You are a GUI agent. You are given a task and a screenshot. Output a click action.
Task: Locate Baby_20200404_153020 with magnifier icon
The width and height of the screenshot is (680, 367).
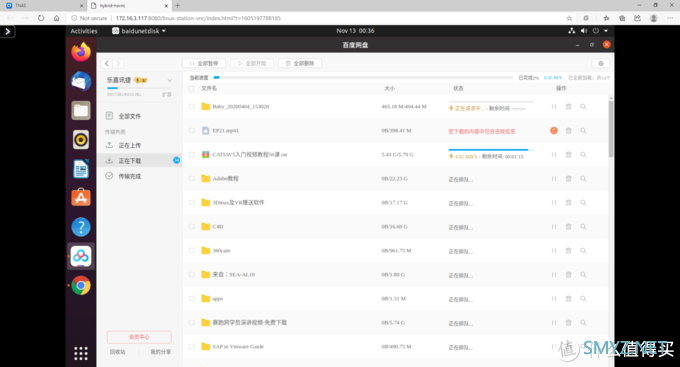point(583,107)
